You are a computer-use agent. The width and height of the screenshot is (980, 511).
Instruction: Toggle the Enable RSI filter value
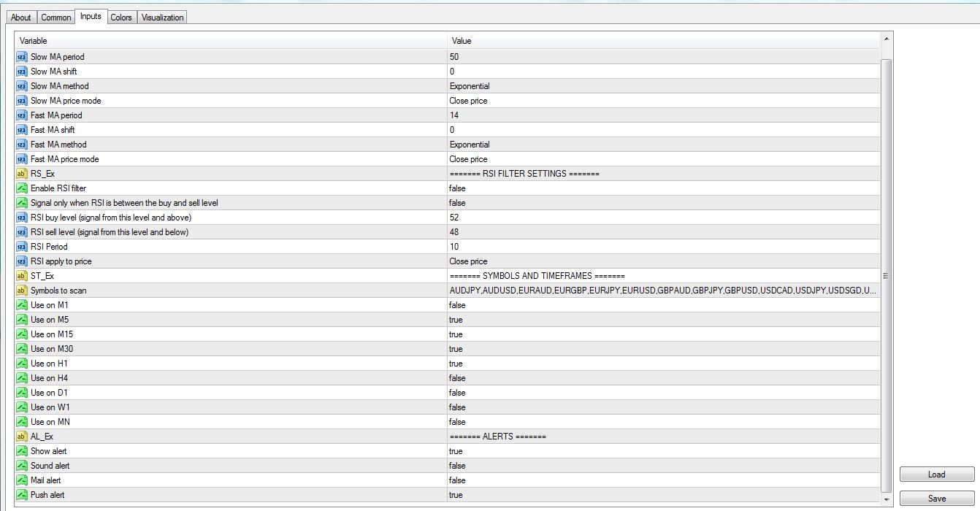664,188
